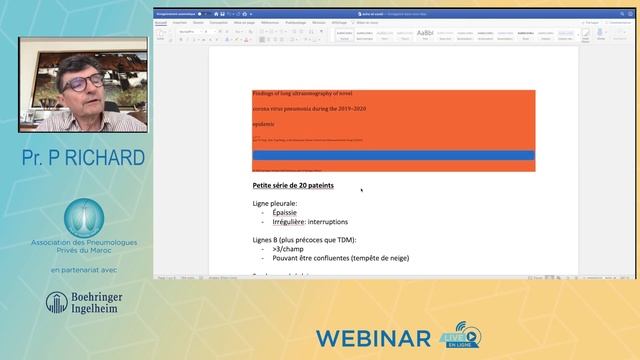
Task: Click the print icon in title bar
Action: pos(244,14)
